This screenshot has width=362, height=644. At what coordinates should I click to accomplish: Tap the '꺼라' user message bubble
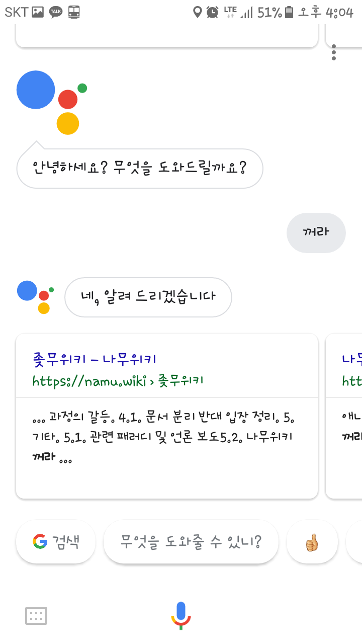coord(316,232)
